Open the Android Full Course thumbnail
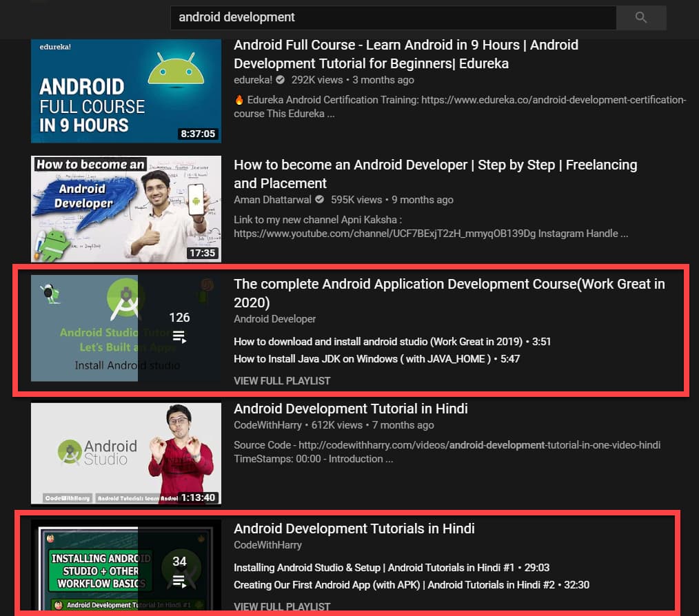The image size is (699, 616). point(126,91)
